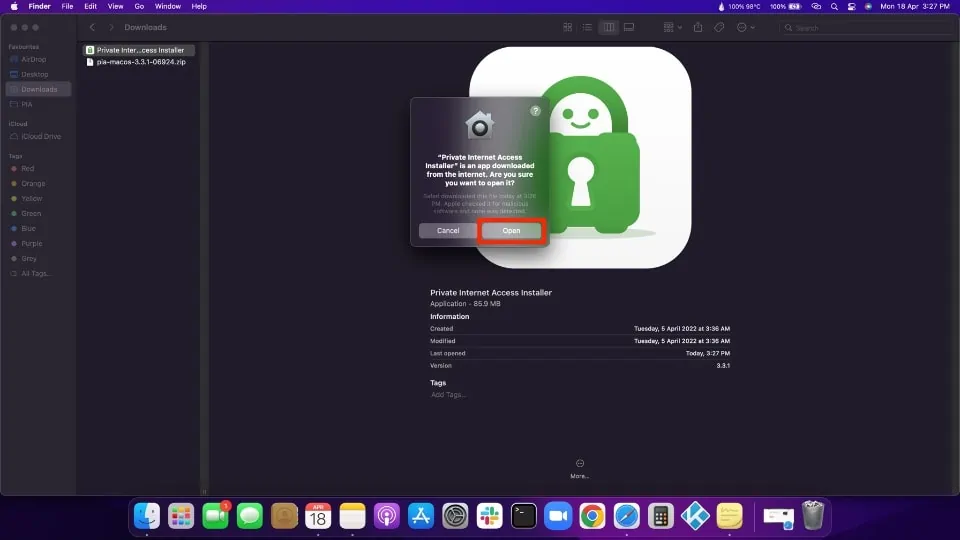Go forward with the Finder forward arrow
Screen dimensions: 960x540
pyautogui.click(x=111, y=28)
